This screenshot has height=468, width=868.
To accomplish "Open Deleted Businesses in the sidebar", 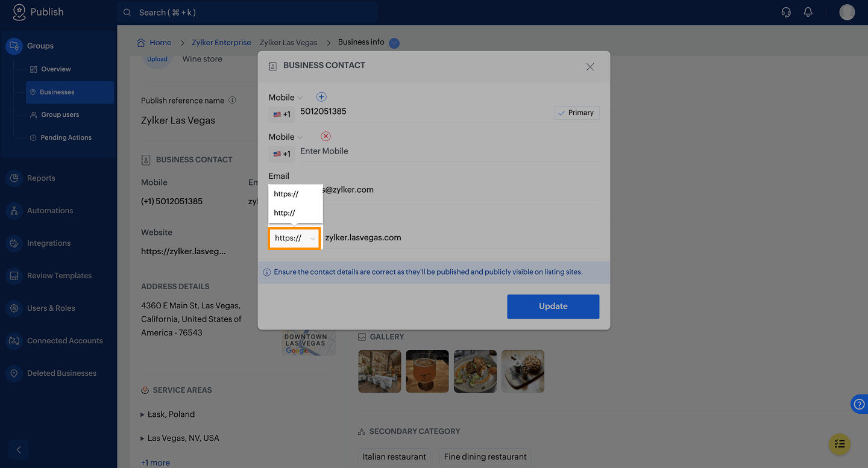I will pyautogui.click(x=61, y=373).
